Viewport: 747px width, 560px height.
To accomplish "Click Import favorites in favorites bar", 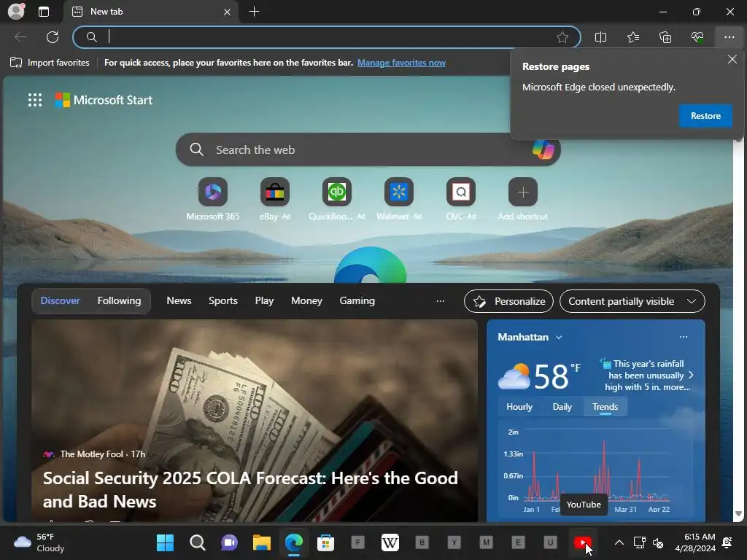I will pyautogui.click(x=50, y=63).
